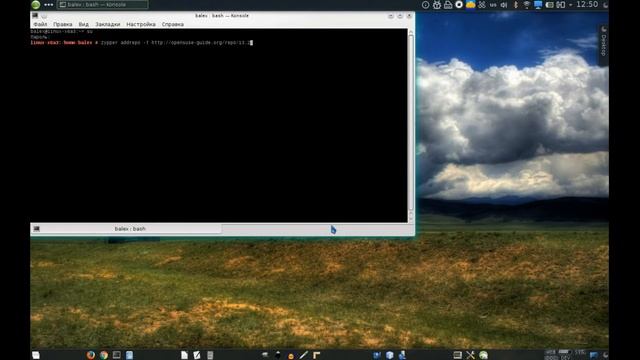This screenshot has height=360, width=640.
Task: Click the blank page icon in bottom dock
Action: point(184,355)
